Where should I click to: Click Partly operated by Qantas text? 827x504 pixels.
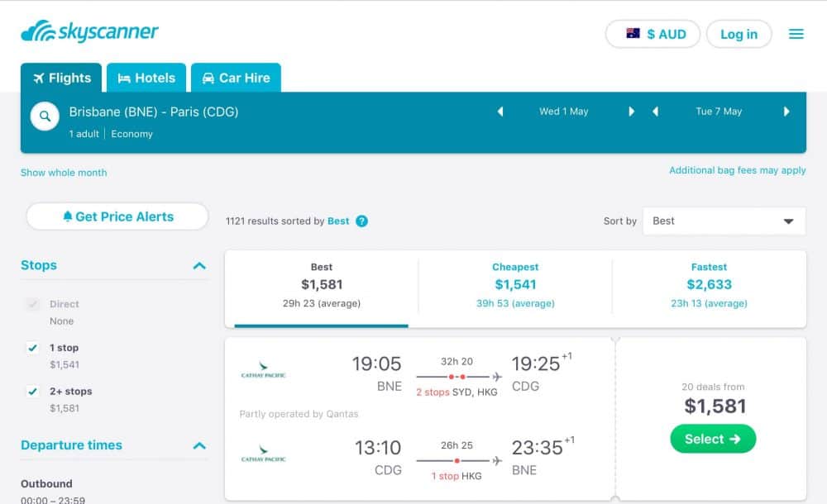299,414
